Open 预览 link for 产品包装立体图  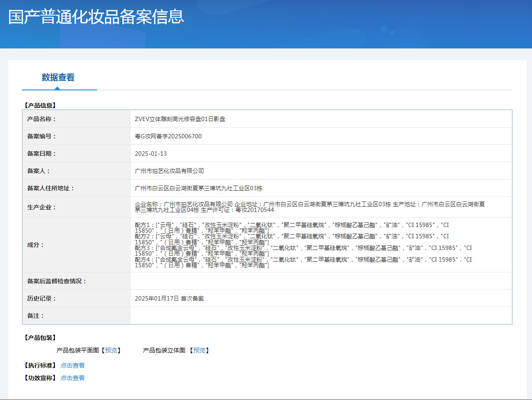pos(199,350)
